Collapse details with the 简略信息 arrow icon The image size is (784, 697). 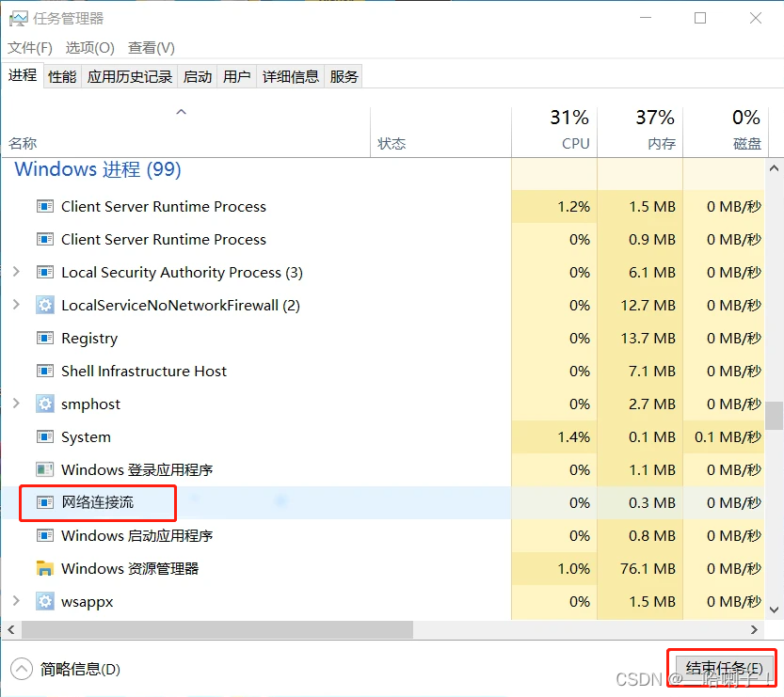point(22,669)
